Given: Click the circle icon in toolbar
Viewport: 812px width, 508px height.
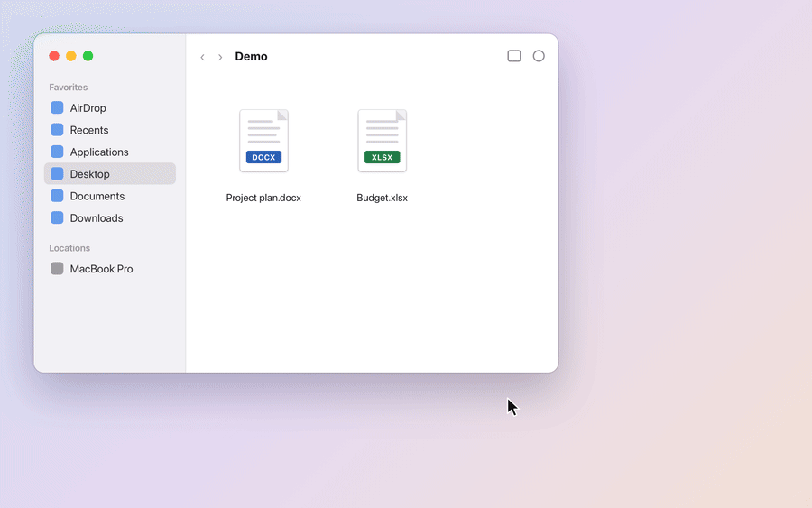Looking at the screenshot, I should (x=539, y=56).
